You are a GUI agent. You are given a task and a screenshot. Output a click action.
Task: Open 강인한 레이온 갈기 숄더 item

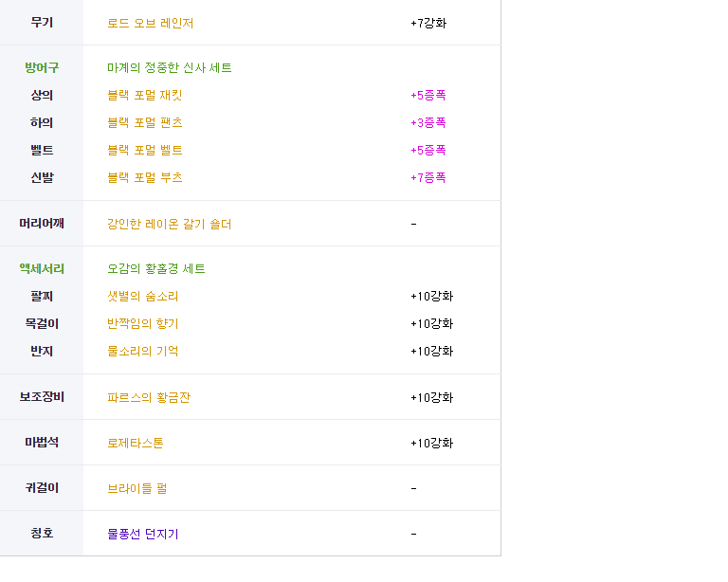click(170, 225)
